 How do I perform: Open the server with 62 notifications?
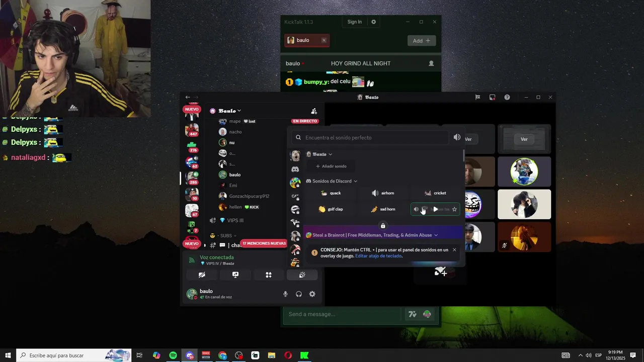(192, 162)
